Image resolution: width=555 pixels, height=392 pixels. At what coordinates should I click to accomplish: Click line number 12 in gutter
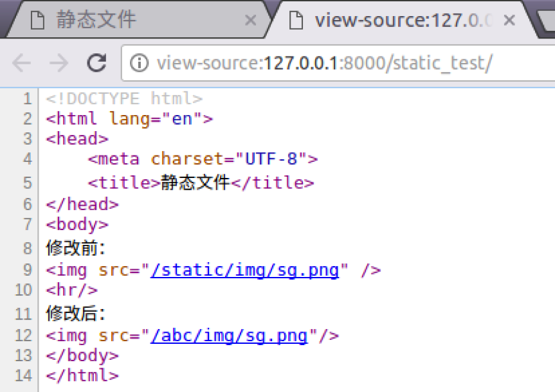click(23, 335)
